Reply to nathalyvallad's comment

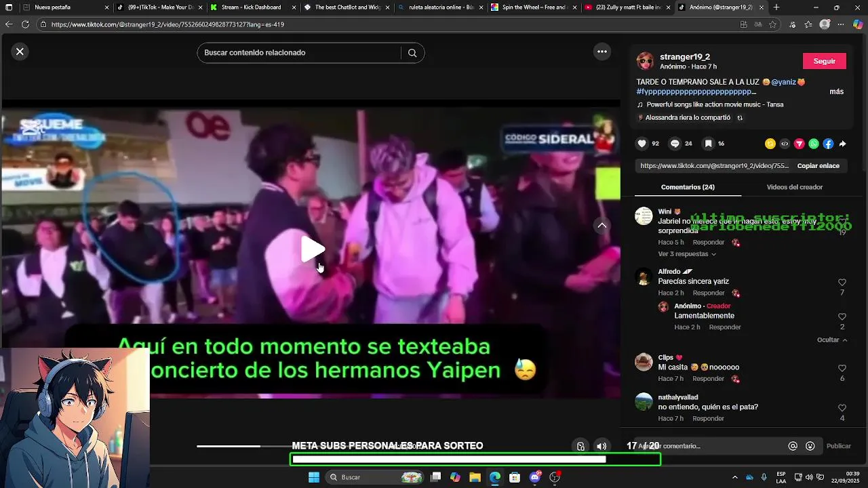[709, 418]
